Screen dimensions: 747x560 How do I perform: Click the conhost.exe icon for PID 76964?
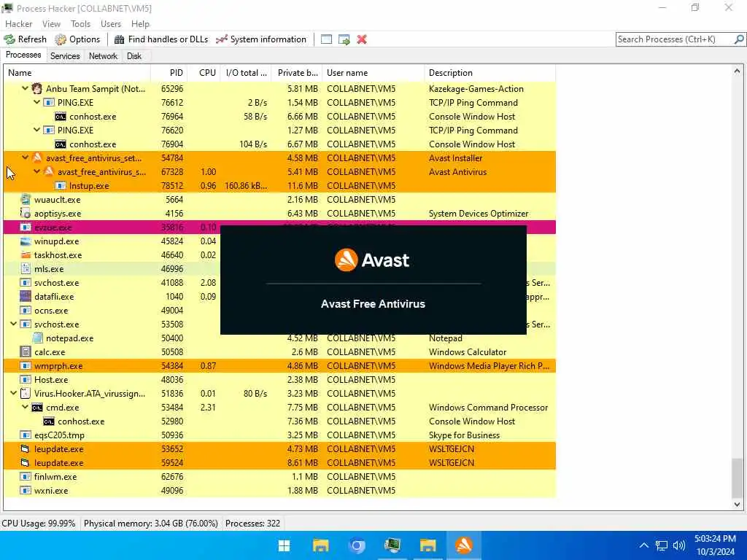tap(61, 117)
